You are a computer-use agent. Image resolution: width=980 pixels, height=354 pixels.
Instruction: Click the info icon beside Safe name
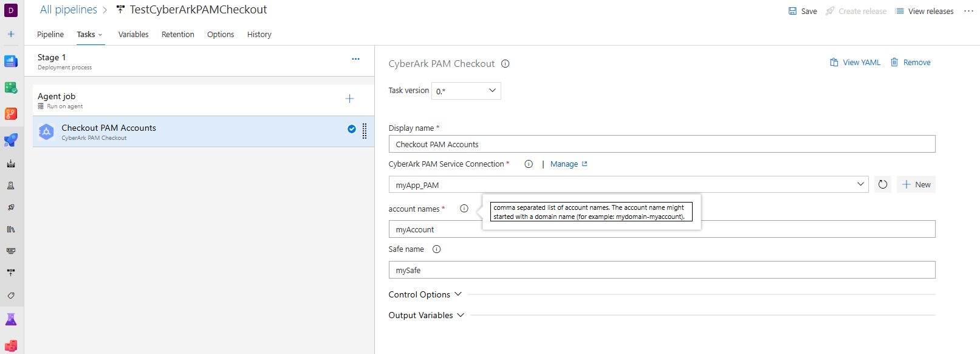pyautogui.click(x=436, y=249)
